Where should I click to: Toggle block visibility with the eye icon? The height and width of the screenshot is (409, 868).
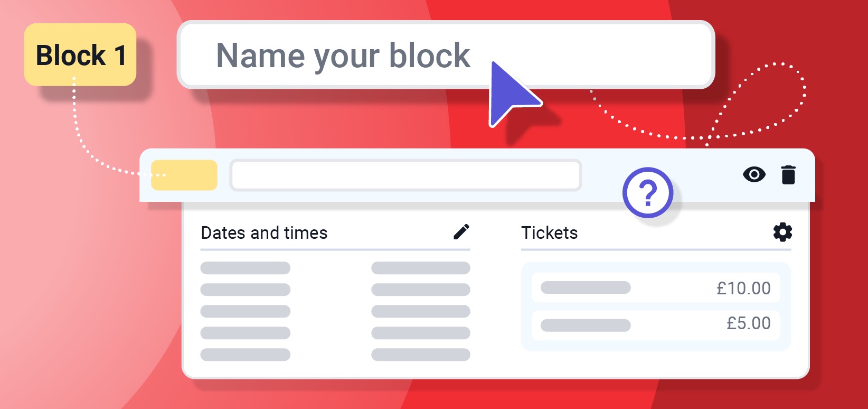(754, 174)
